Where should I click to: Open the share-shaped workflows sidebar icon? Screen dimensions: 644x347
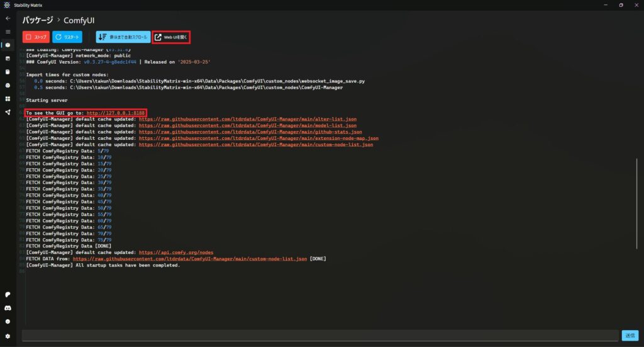(8, 112)
